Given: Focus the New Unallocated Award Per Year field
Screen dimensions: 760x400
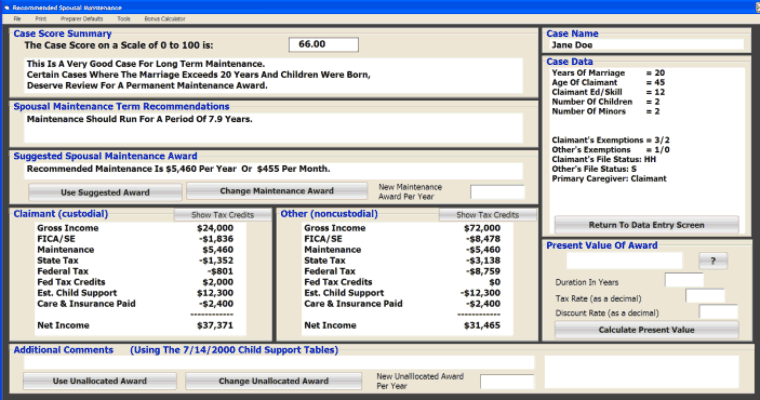Looking at the screenshot, I should (x=507, y=381).
